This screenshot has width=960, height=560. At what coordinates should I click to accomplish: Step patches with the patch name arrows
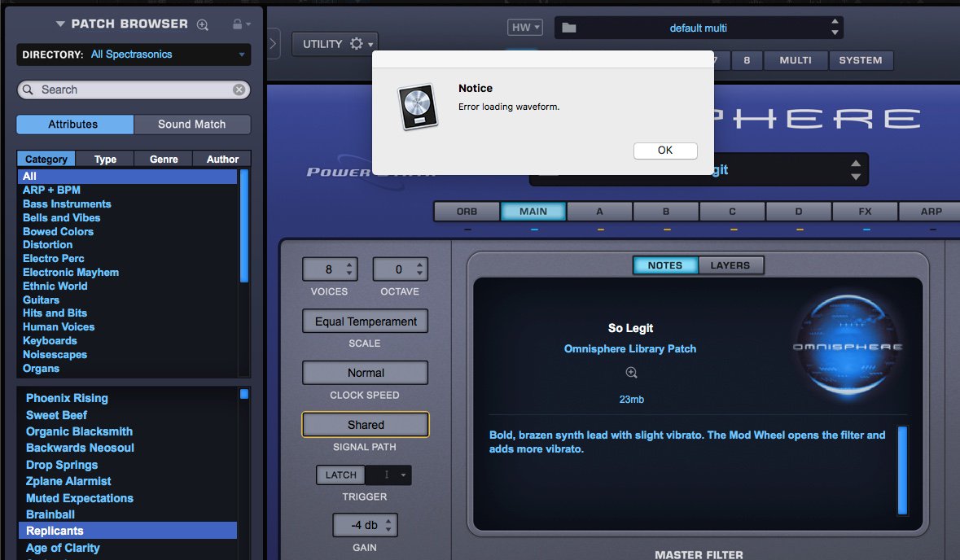[855, 169]
